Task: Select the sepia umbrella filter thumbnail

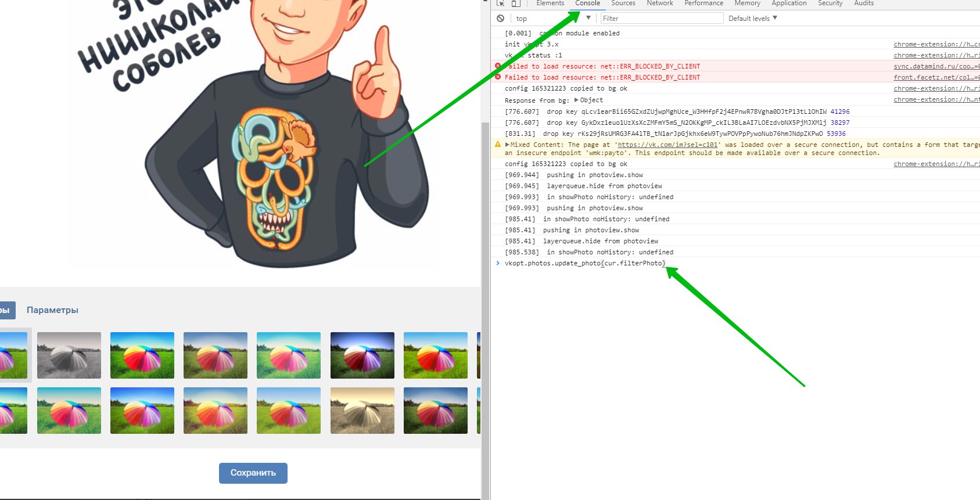Action: point(362,411)
